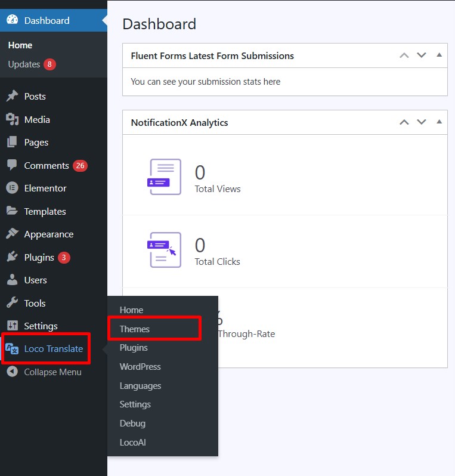Click the Tools wrench icon
The height and width of the screenshot is (476, 455).
point(12,303)
